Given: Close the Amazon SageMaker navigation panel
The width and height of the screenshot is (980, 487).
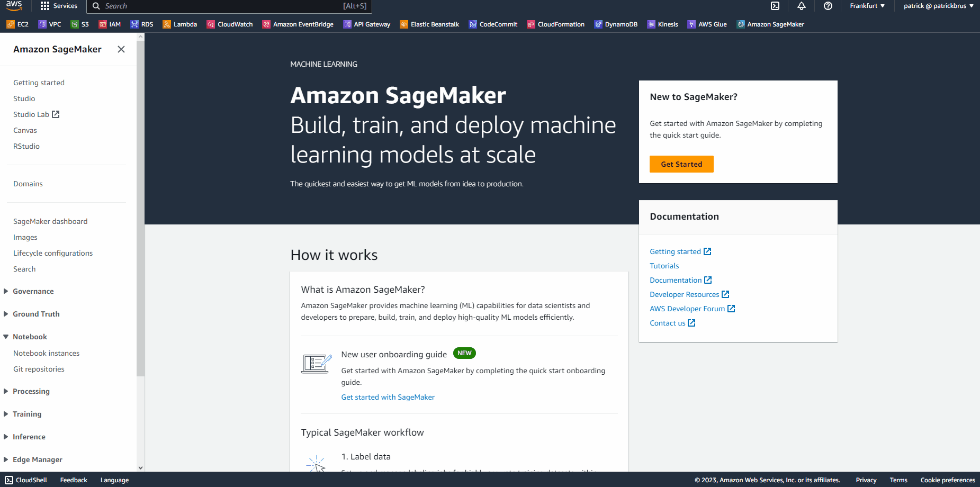Looking at the screenshot, I should (121, 49).
